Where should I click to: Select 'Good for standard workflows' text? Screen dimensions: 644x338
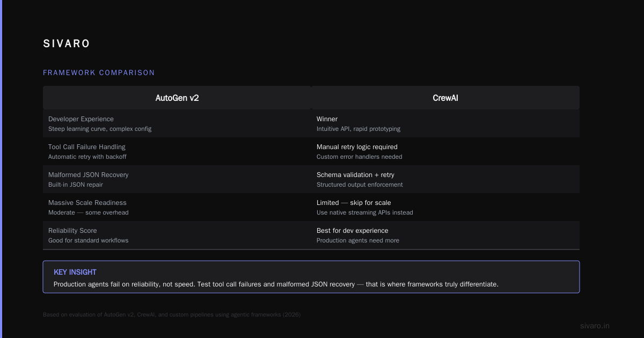89,240
